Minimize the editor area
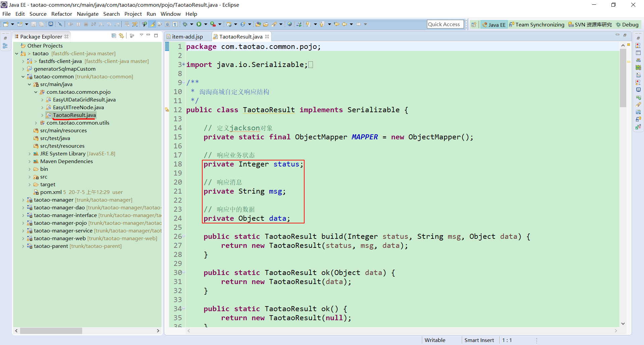 coord(617,35)
